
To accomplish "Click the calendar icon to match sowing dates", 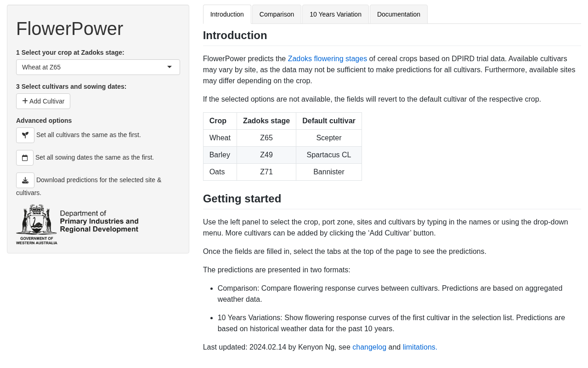I will click(x=25, y=158).
